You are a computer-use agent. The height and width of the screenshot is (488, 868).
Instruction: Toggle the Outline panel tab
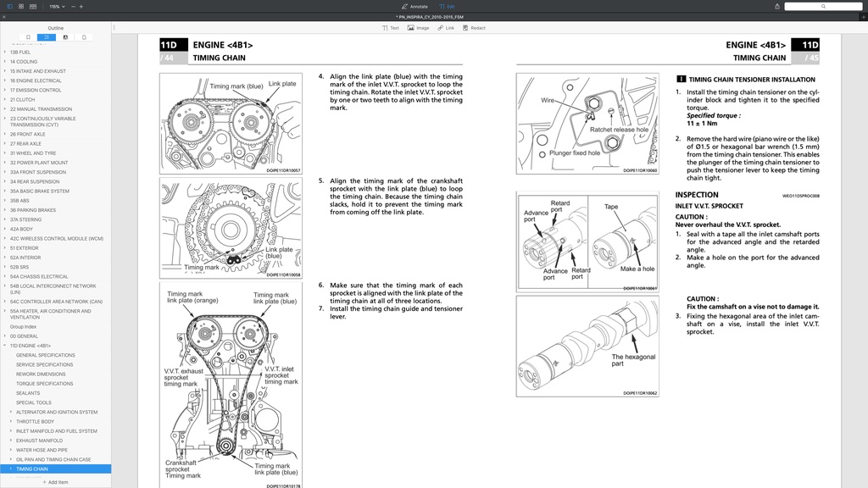point(47,37)
